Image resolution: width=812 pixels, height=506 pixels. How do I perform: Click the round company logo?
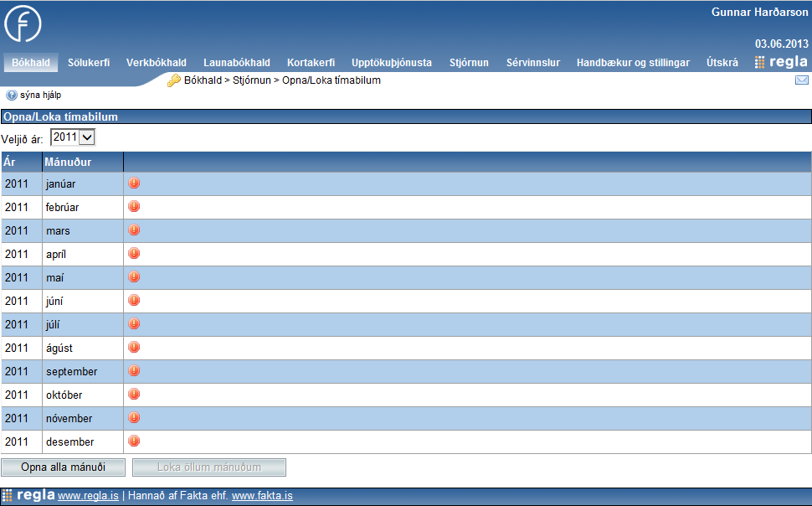pyautogui.click(x=23, y=24)
